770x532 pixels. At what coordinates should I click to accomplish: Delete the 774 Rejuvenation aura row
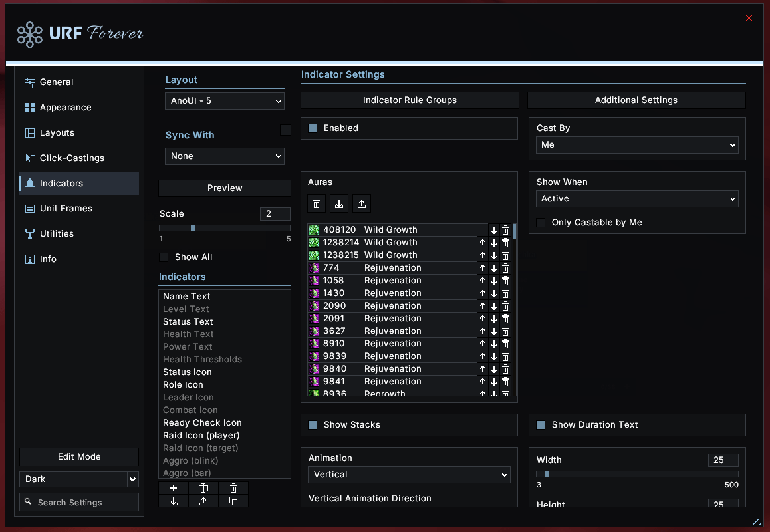(x=505, y=268)
